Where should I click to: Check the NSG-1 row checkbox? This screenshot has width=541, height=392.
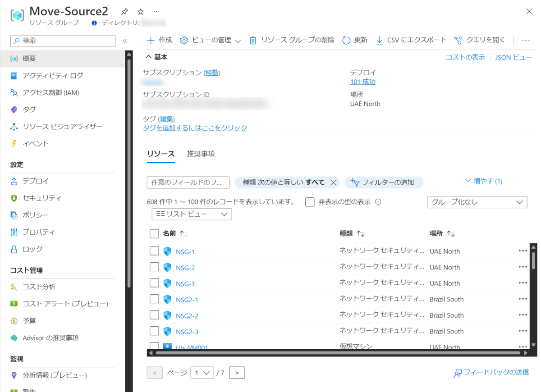click(154, 251)
